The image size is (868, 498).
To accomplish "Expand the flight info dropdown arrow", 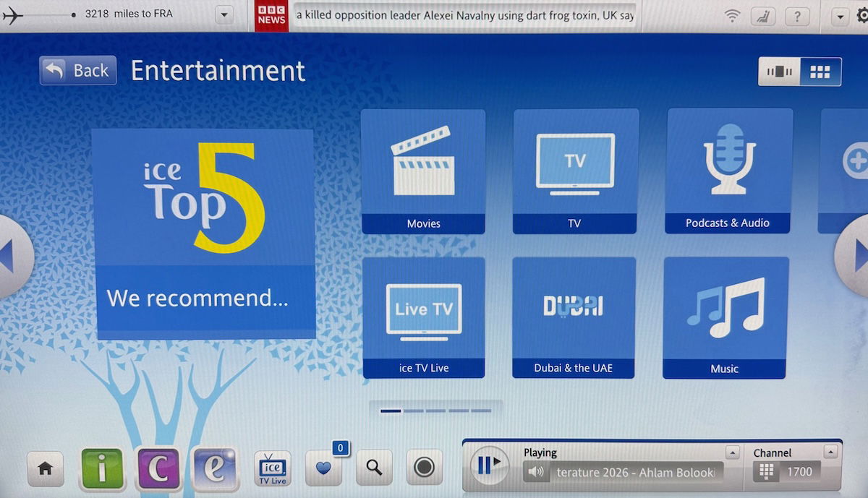I will click(x=224, y=15).
